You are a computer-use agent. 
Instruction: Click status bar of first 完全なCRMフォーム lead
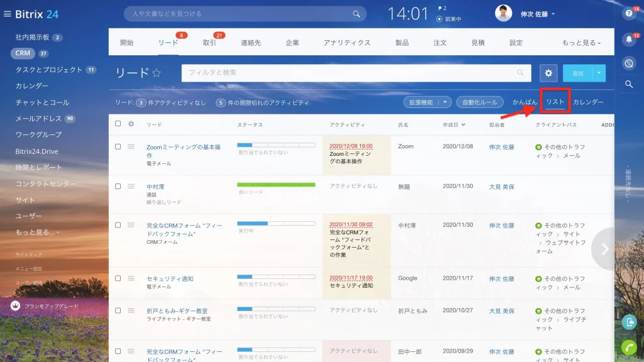tap(276, 223)
